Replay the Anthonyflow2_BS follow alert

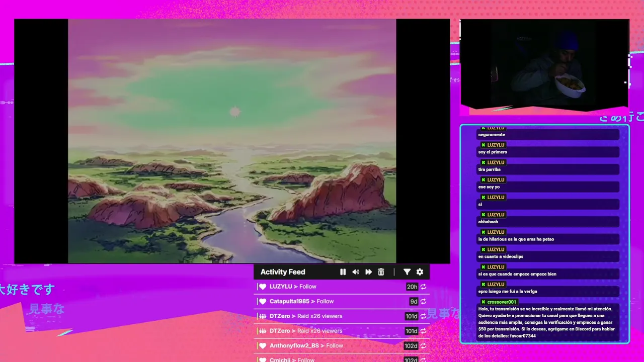[x=424, y=346]
